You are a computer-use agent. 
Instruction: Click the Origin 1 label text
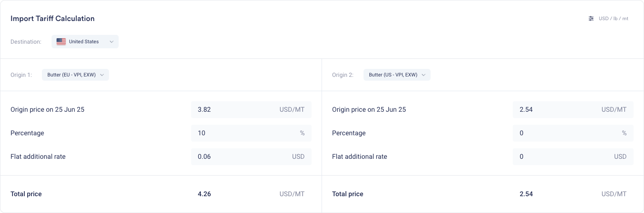tap(21, 75)
